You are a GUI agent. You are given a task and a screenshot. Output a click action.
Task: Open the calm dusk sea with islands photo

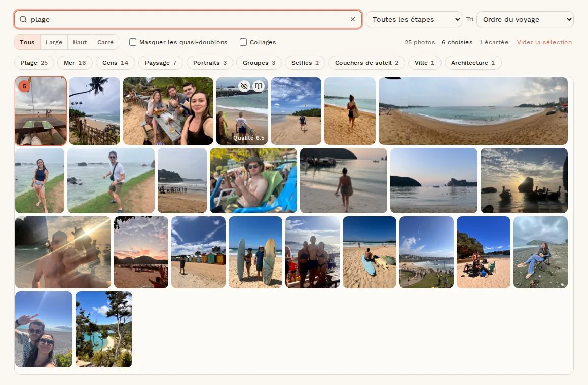point(434,180)
